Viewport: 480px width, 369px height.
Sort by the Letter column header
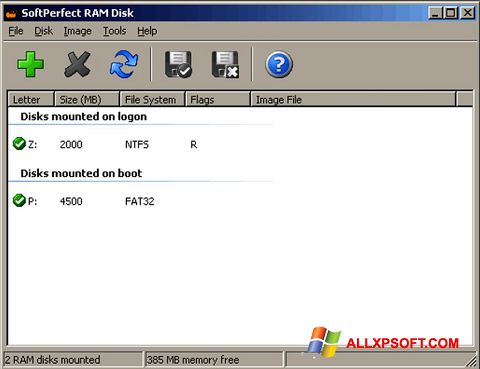[31, 99]
